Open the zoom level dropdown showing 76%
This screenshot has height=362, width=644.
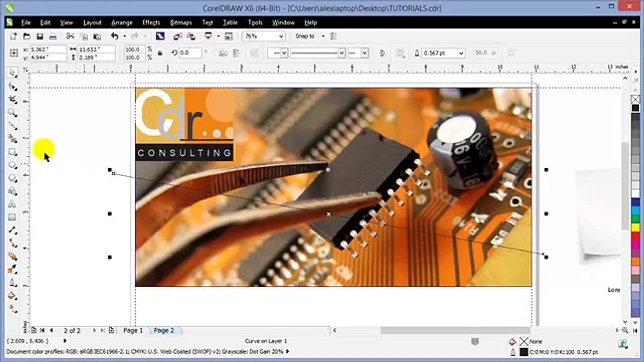point(281,36)
